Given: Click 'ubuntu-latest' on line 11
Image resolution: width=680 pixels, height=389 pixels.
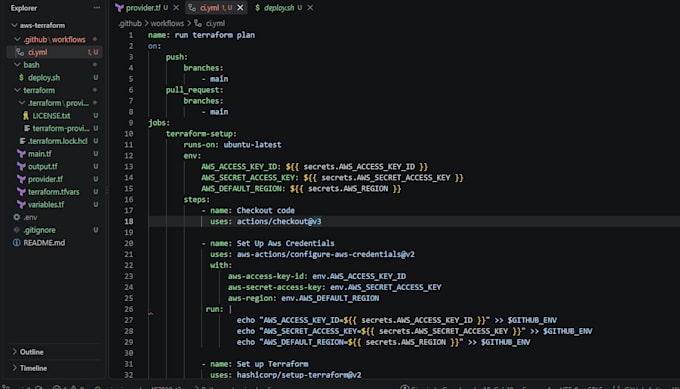Looking at the screenshot, I should coord(252,144).
